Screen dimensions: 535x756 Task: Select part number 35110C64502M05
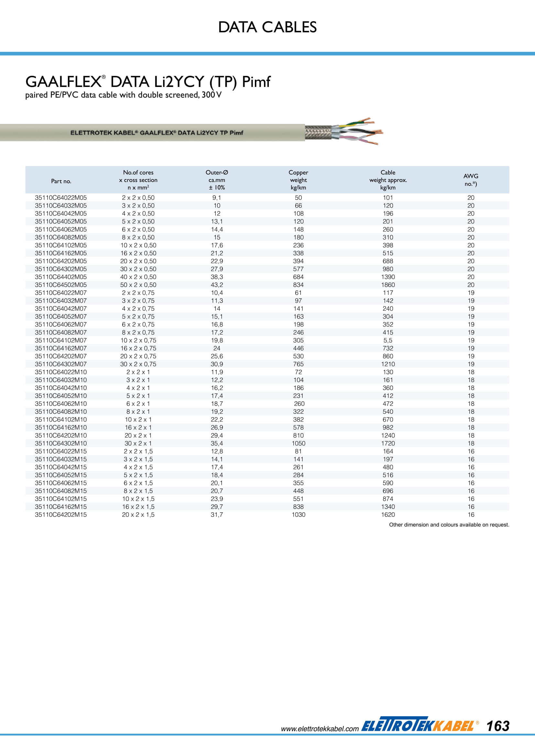pos(61,285)
